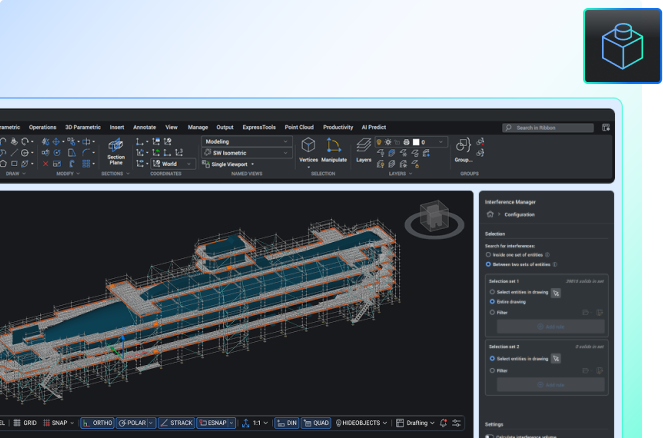Toggle GRID display in status bar
Viewport: 663px width, 438px height.
25,423
